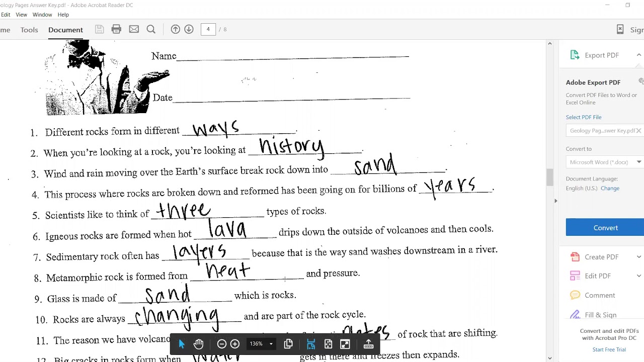Collapse the Export PDF section chevron
This screenshot has height=362, width=644.
click(x=639, y=55)
